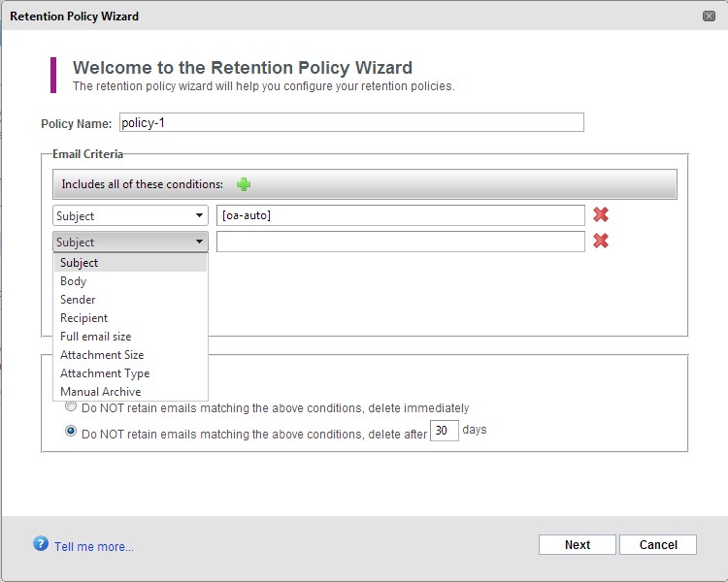Open the Tell me more link

click(94, 547)
